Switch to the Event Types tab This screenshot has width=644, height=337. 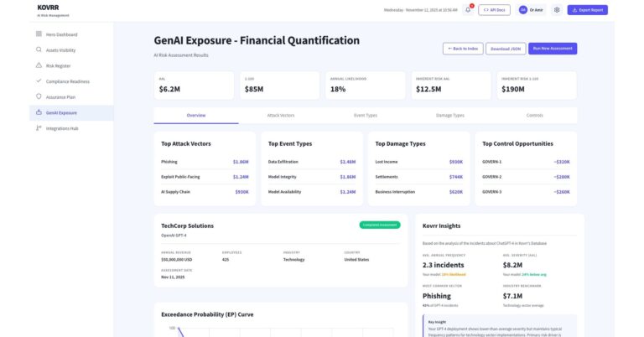365,116
